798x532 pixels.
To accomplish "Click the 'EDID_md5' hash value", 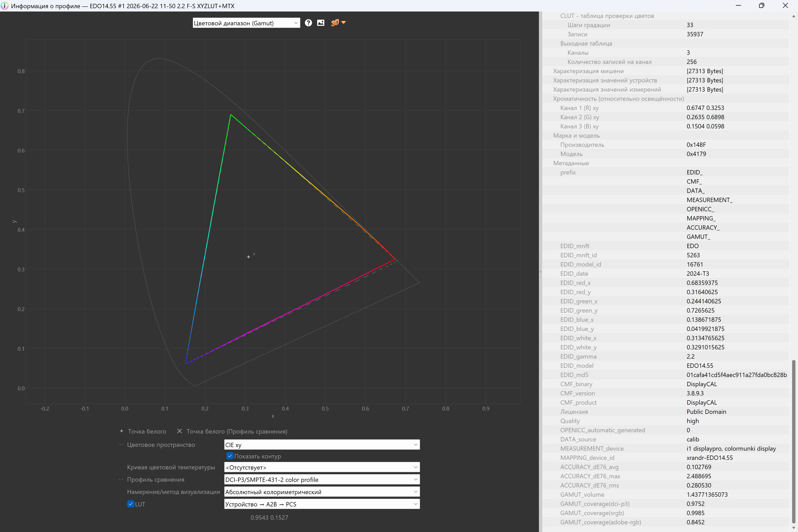I will coord(737,374).
